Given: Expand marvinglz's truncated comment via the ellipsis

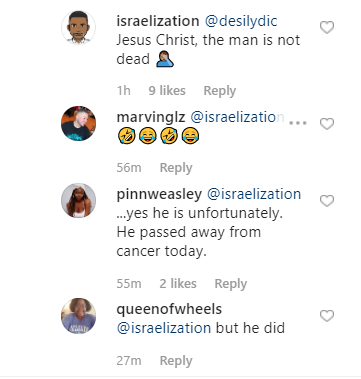Looking at the screenshot, I should [298, 123].
